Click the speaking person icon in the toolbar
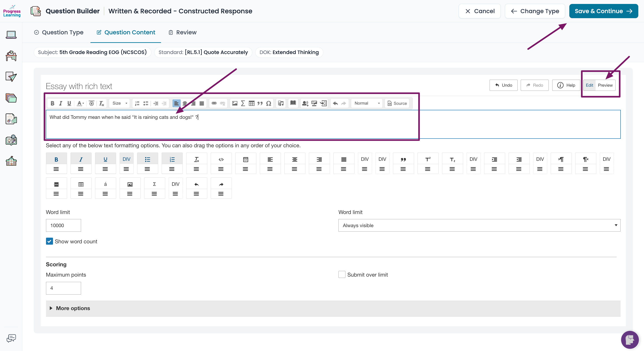The width and height of the screenshot is (644, 351). click(x=305, y=103)
